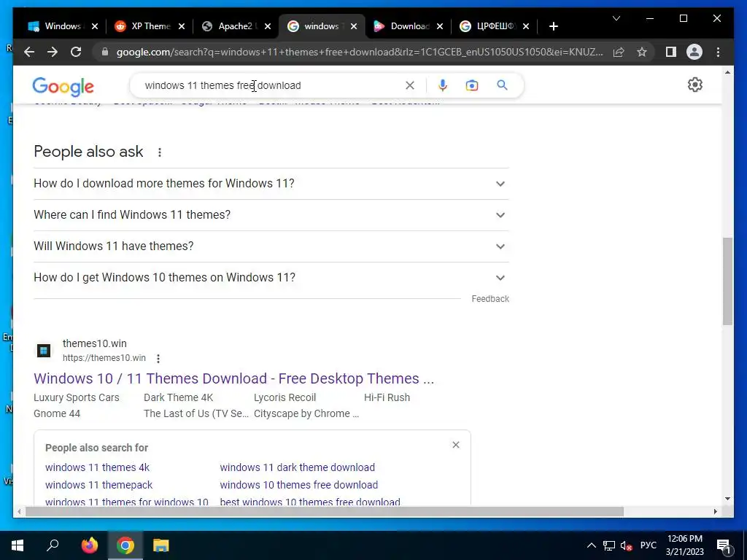Screen dimensions: 747x560
Task: Open Hi-Fi Rush sitelink
Action: point(387,397)
